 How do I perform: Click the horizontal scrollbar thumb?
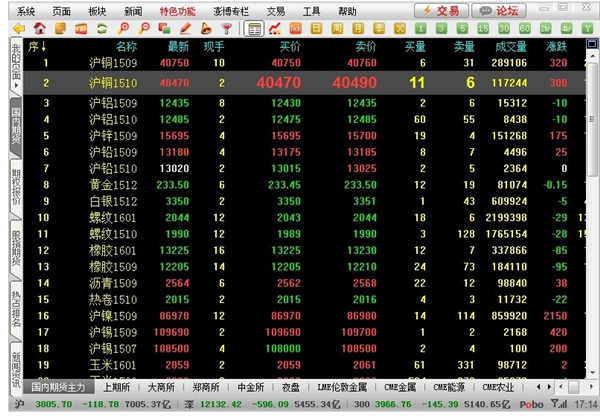pyautogui.click(x=574, y=387)
